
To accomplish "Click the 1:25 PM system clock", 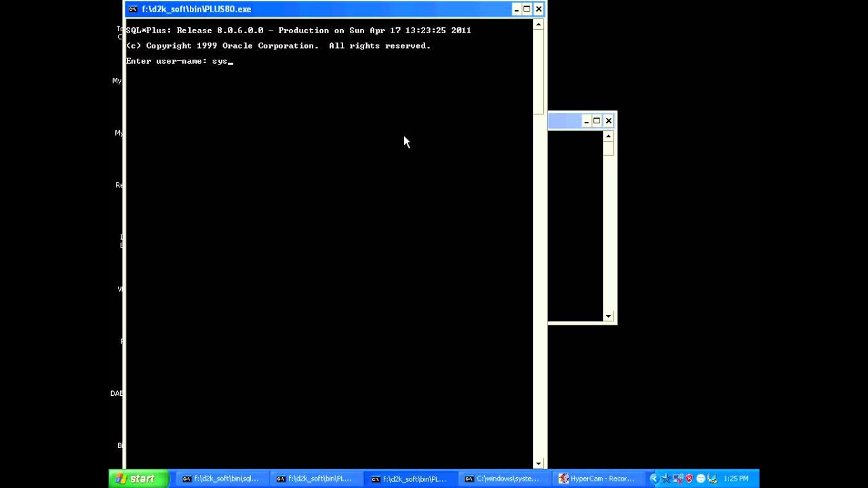I will (736, 479).
